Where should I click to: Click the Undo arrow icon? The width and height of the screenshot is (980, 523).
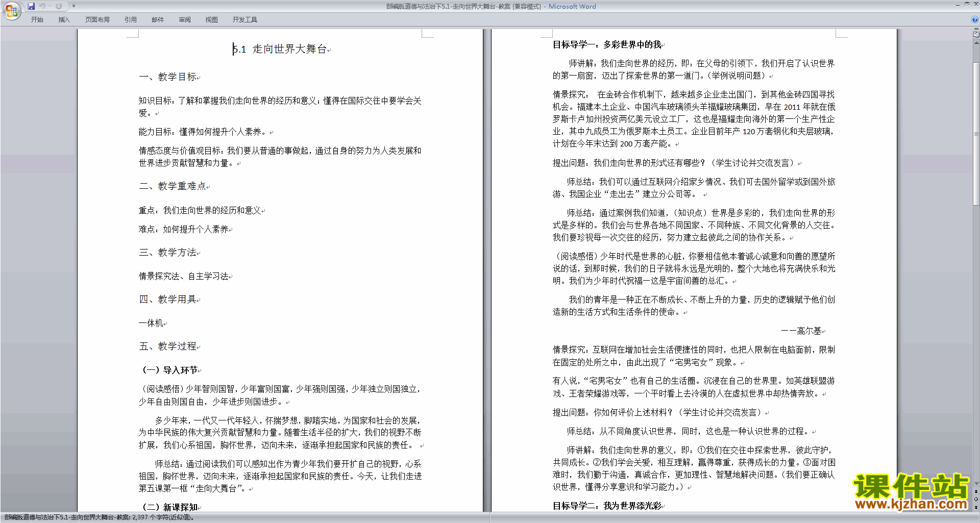[42, 6]
